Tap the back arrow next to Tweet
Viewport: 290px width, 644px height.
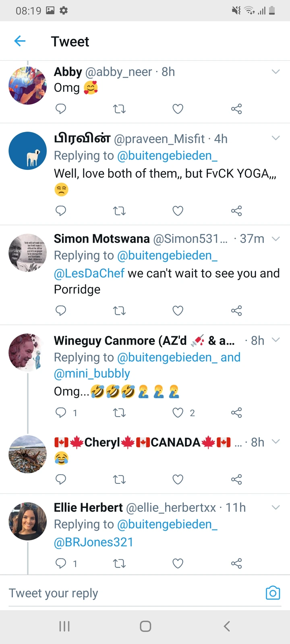point(20,41)
